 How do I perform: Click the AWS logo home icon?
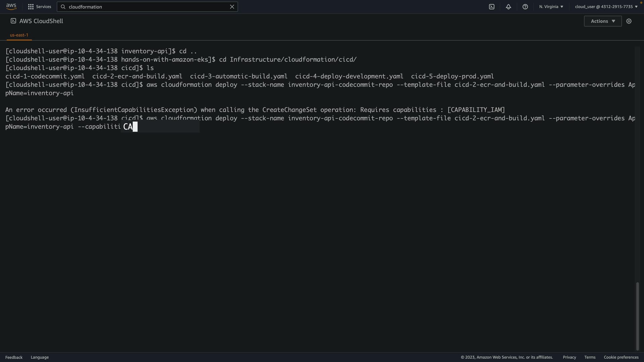coord(11,7)
